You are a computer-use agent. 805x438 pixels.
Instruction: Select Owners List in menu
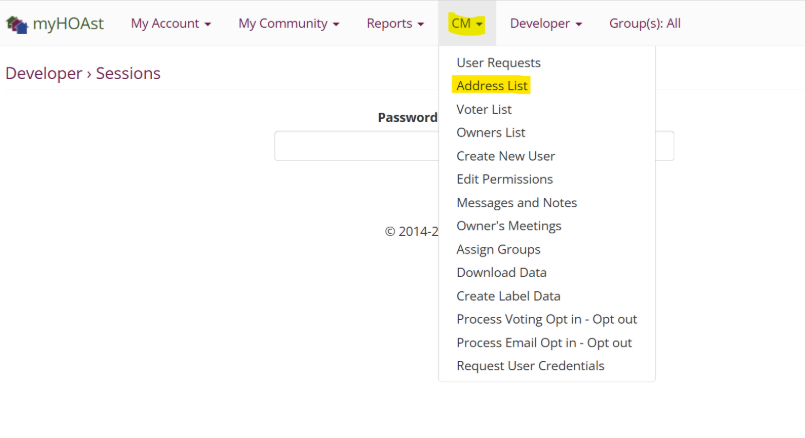pyautogui.click(x=490, y=132)
